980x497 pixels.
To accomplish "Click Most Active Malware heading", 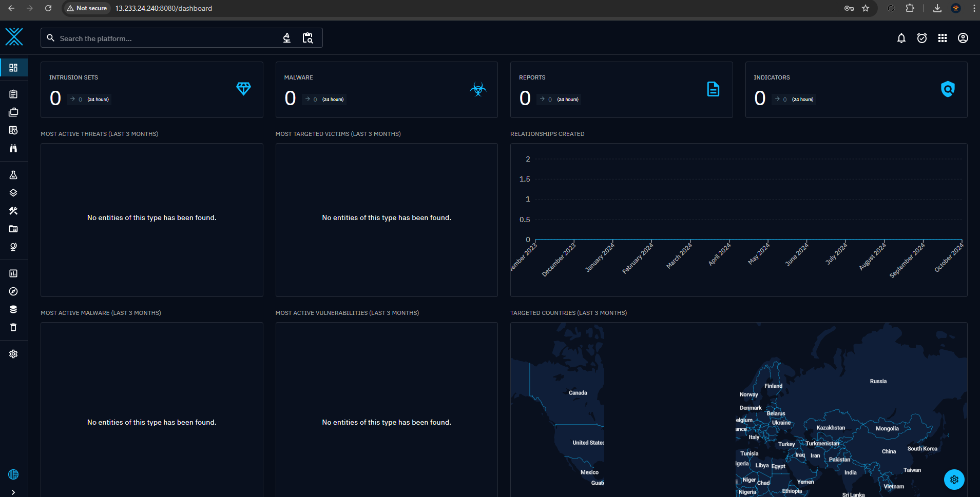I will point(101,313).
